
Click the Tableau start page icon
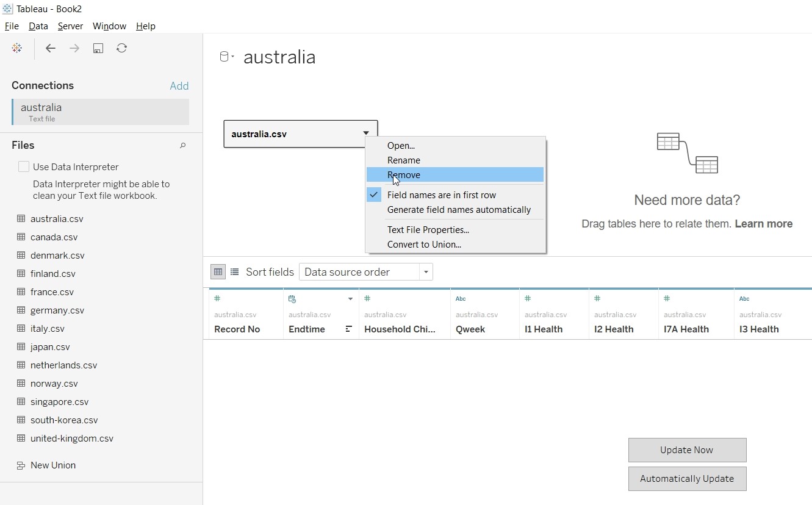pos(17,48)
